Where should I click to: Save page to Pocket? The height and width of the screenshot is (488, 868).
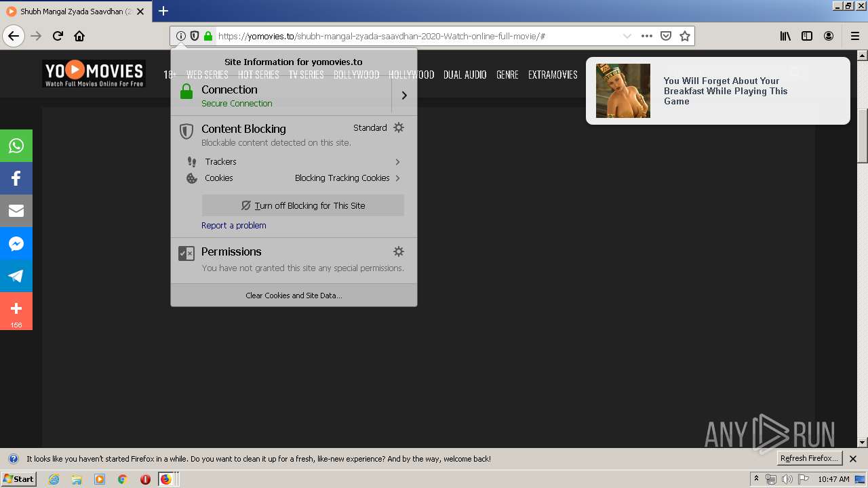666,36
